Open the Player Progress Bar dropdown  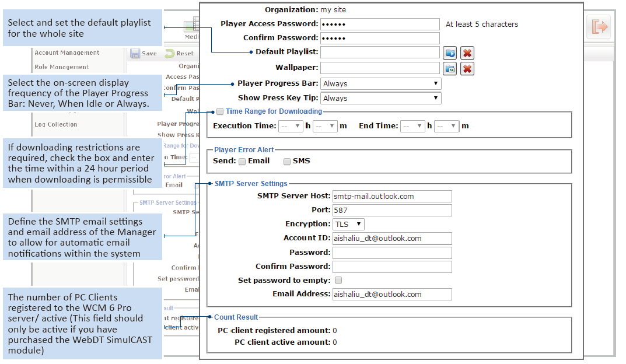[x=380, y=84]
